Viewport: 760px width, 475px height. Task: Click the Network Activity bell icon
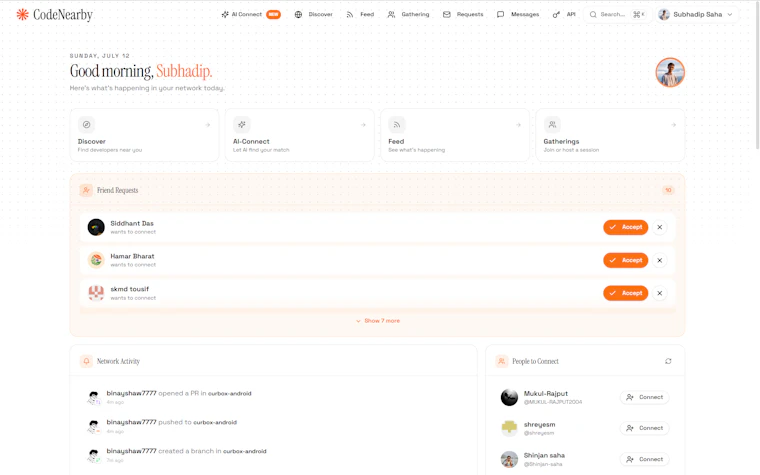point(86,361)
